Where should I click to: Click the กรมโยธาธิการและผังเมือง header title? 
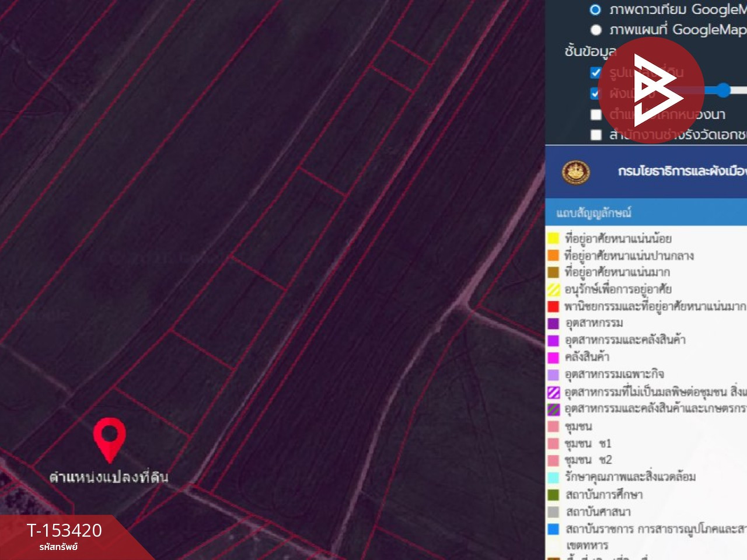click(682, 171)
